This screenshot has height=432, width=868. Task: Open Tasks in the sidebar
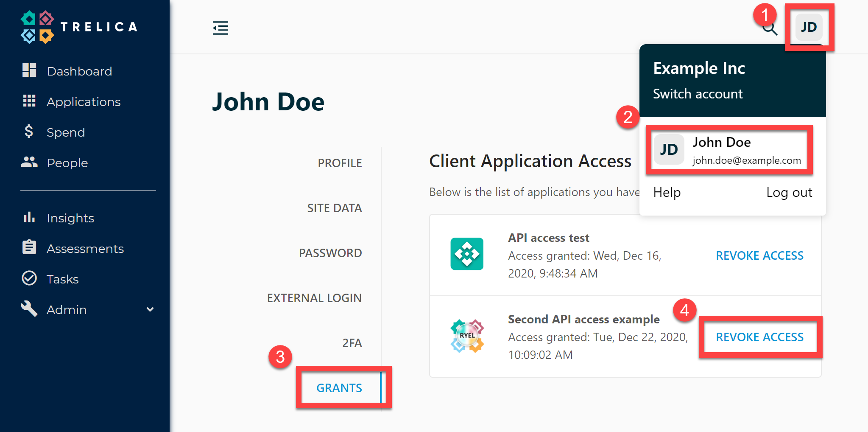pyautogui.click(x=63, y=279)
